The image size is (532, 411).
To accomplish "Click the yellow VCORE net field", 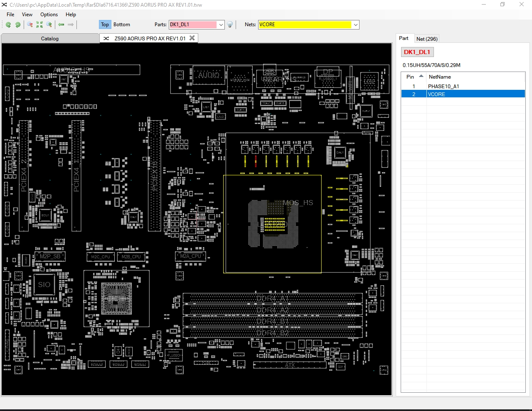I will (x=305, y=25).
